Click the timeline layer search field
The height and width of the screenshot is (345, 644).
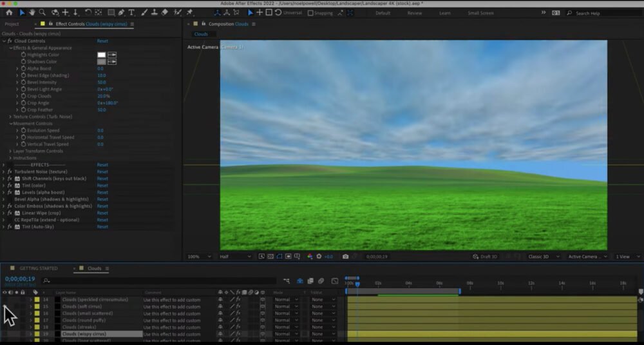pos(159,281)
